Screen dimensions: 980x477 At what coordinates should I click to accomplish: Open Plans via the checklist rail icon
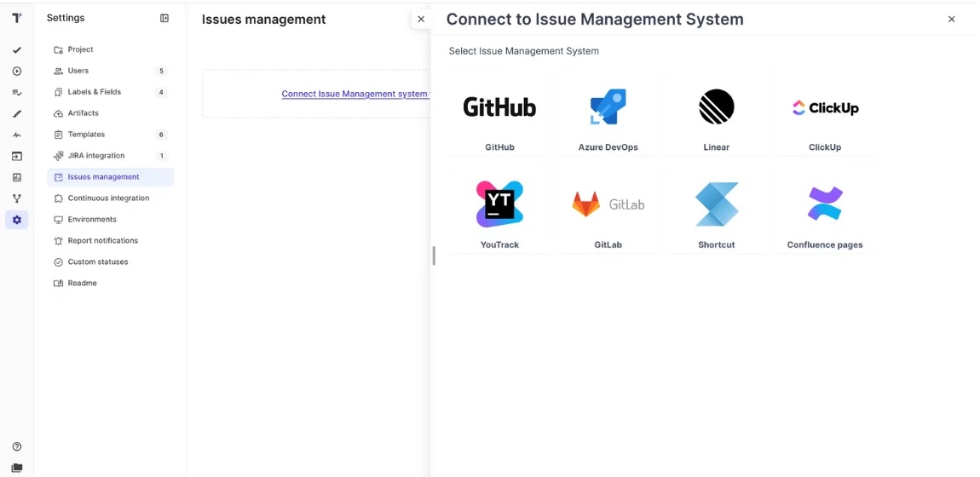[x=17, y=92]
